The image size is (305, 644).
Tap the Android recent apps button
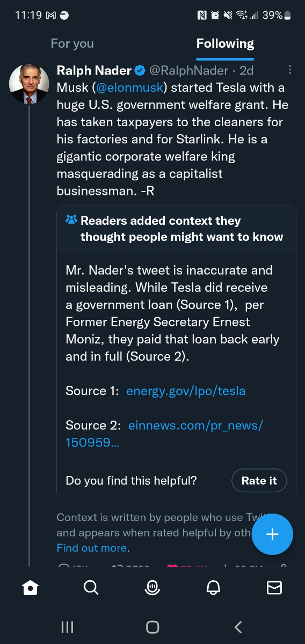coord(67,626)
